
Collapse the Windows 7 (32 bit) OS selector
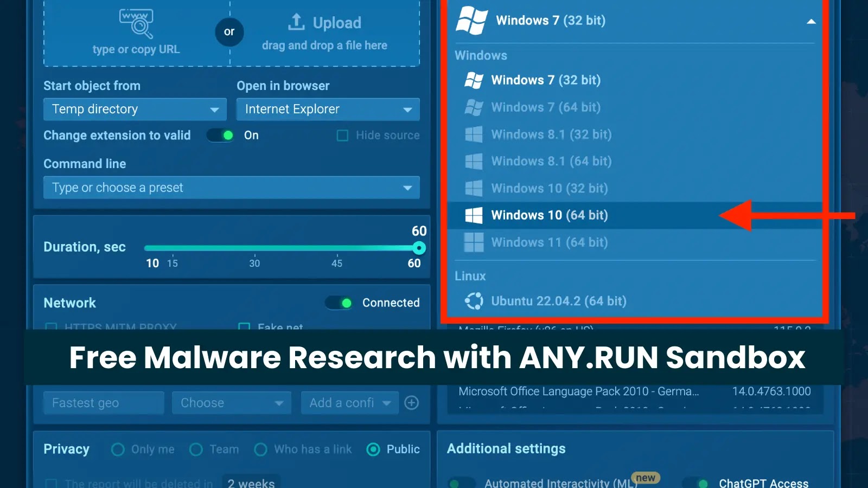811,21
